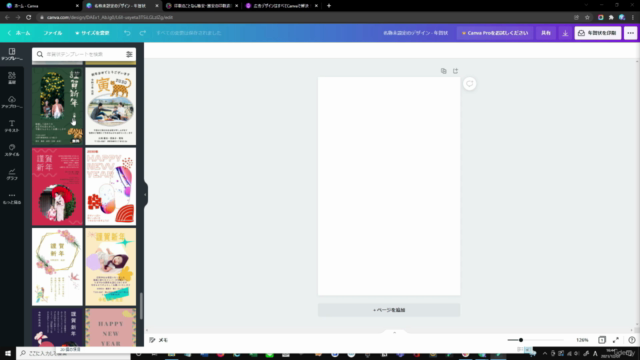Click the template panel scrollbar
The height and width of the screenshot is (360, 640).
(x=141, y=306)
